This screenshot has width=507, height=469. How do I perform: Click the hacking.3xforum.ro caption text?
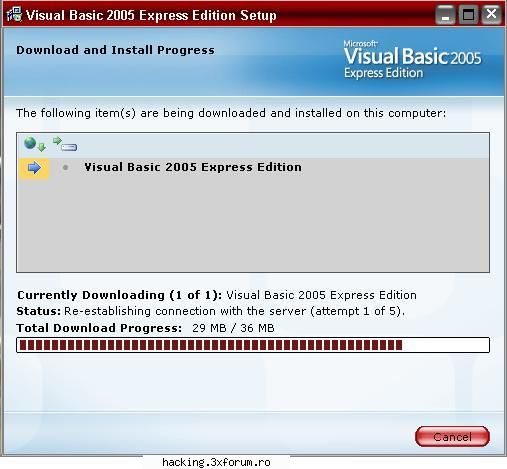click(x=216, y=462)
